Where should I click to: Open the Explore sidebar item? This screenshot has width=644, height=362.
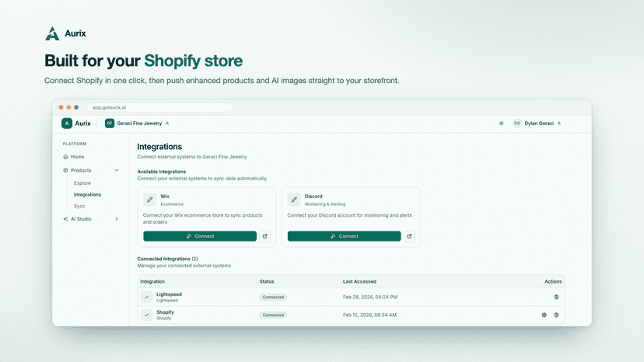coord(82,183)
